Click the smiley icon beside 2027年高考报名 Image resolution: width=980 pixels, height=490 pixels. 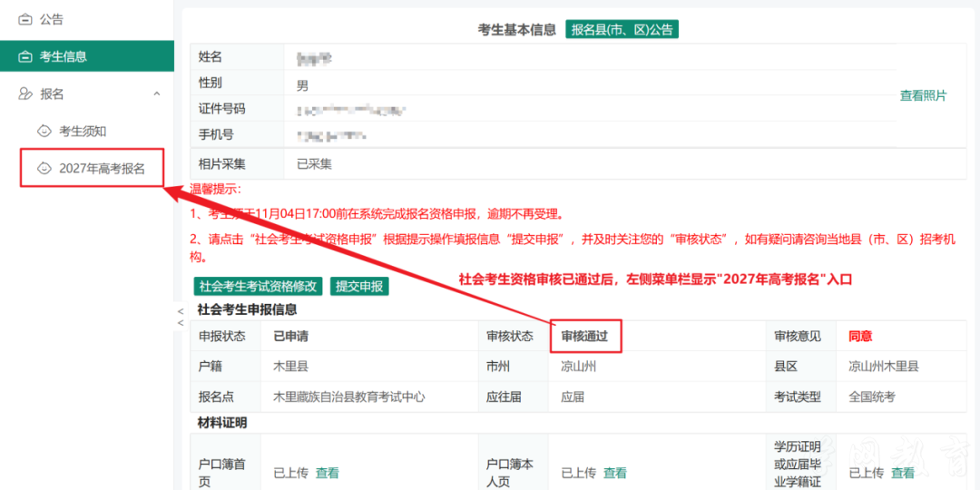tap(44, 168)
